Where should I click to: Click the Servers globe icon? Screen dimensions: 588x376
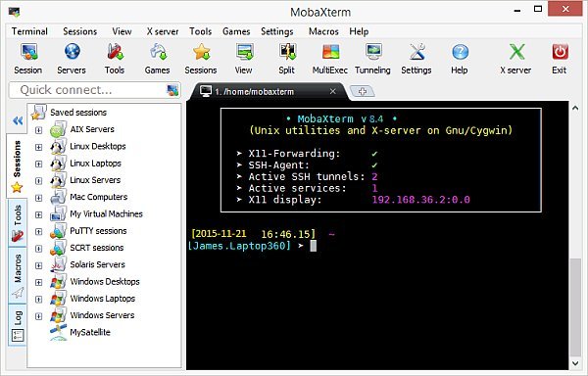72,52
